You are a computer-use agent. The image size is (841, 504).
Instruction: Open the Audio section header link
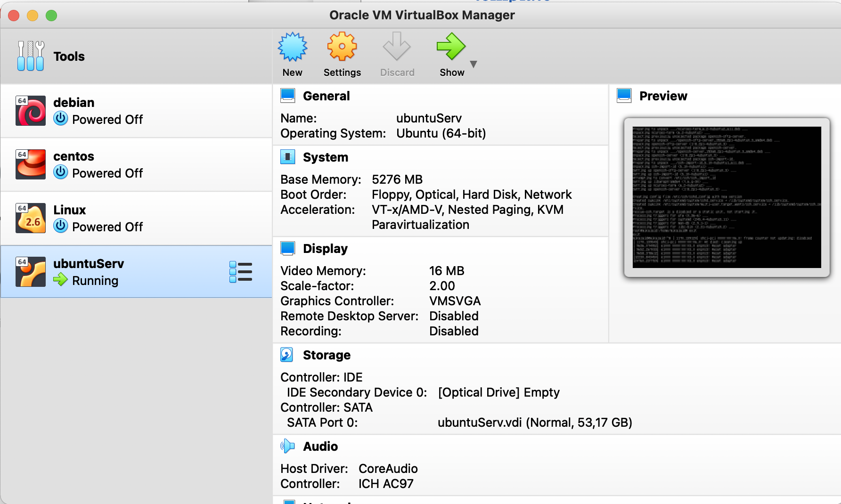[x=320, y=447]
